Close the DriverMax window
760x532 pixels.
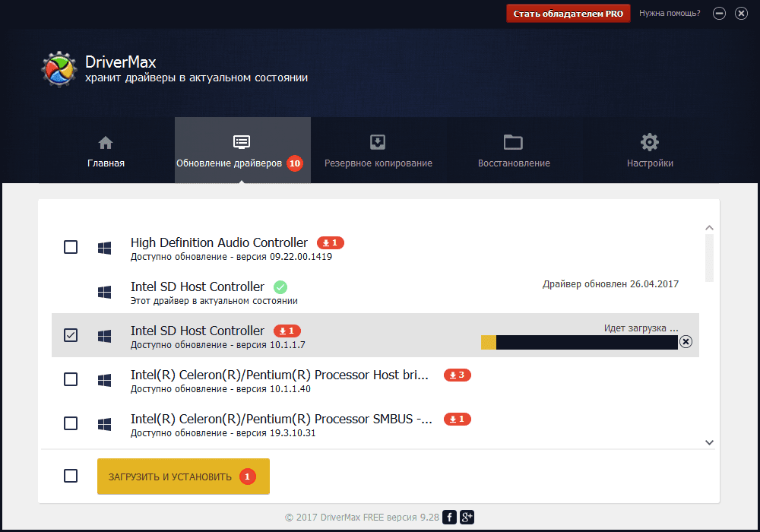tap(741, 14)
